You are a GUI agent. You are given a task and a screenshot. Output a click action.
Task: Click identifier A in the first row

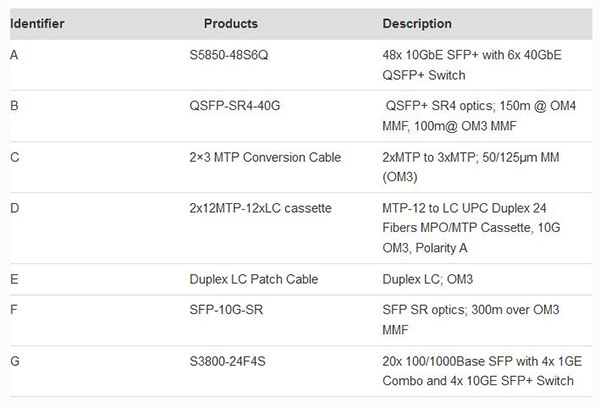point(13,53)
